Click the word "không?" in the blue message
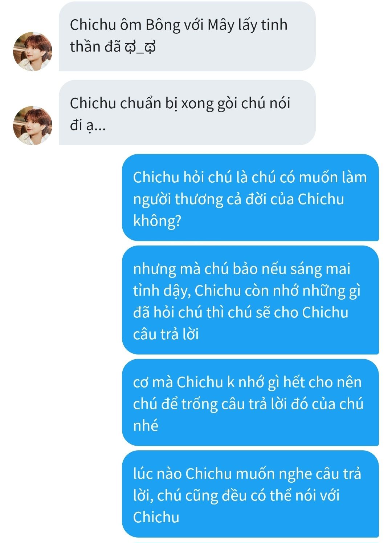This screenshot has width=392, height=543. (157, 220)
